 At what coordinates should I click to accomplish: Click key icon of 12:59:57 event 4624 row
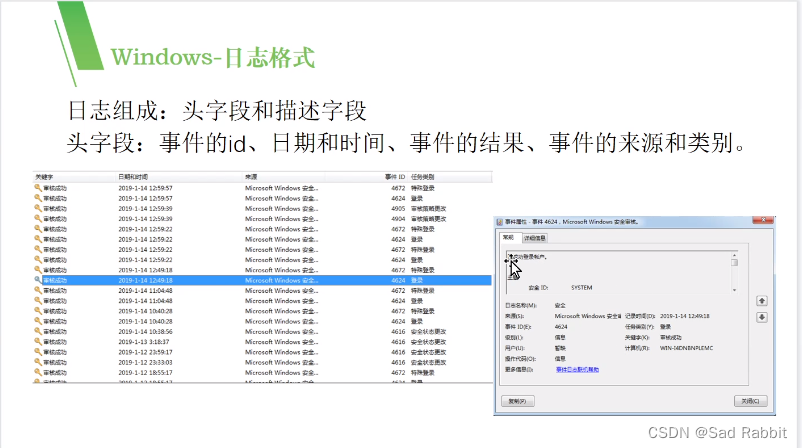[x=38, y=198]
